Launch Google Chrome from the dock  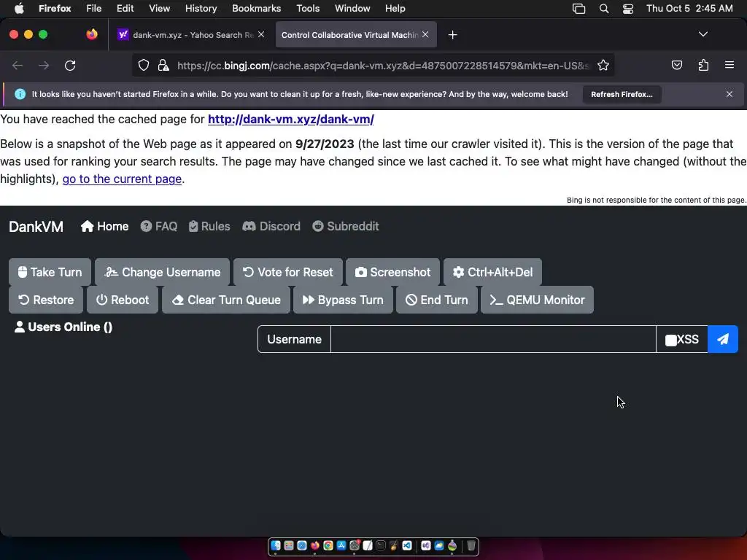tap(328, 545)
